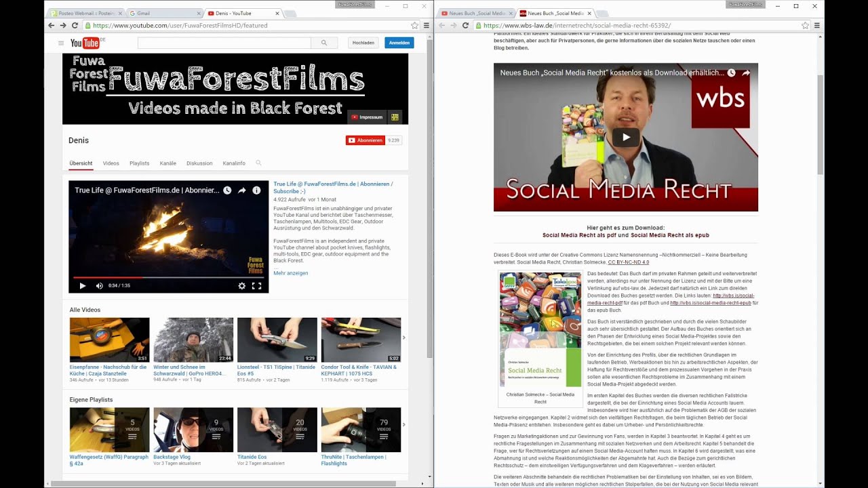Screen dimensions: 868x488
Task: Expand description with Mehr anzeigen
Action: (x=290, y=273)
